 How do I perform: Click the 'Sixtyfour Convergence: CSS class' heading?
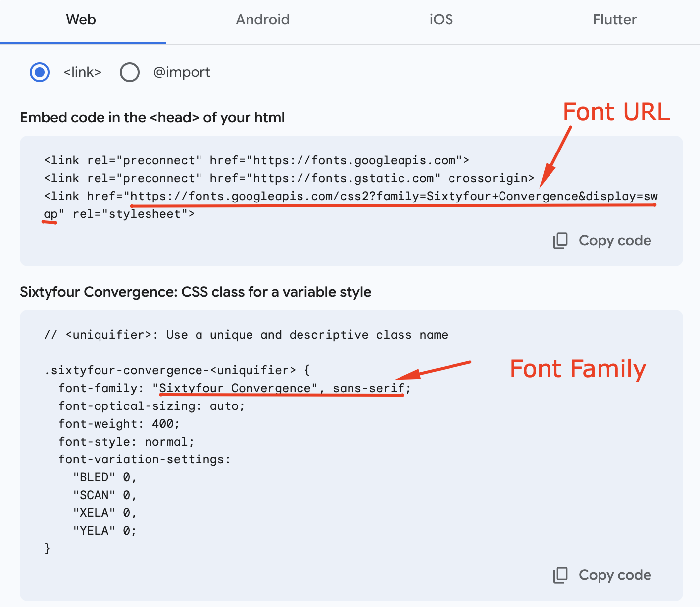point(196,292)
